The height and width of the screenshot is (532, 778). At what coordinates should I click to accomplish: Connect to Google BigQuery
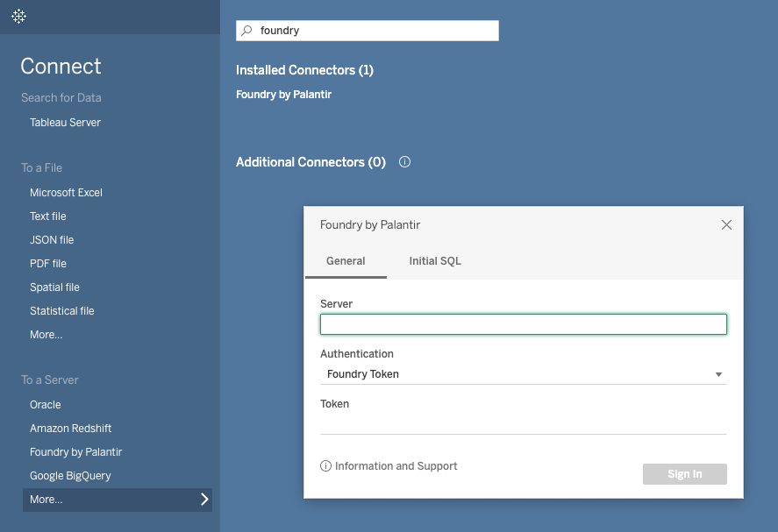tap(70, 476)
